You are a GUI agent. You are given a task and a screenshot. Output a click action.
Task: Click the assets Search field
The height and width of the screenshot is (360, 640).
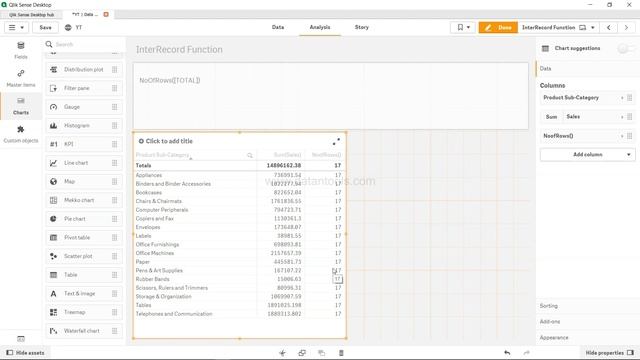[84, 44]
